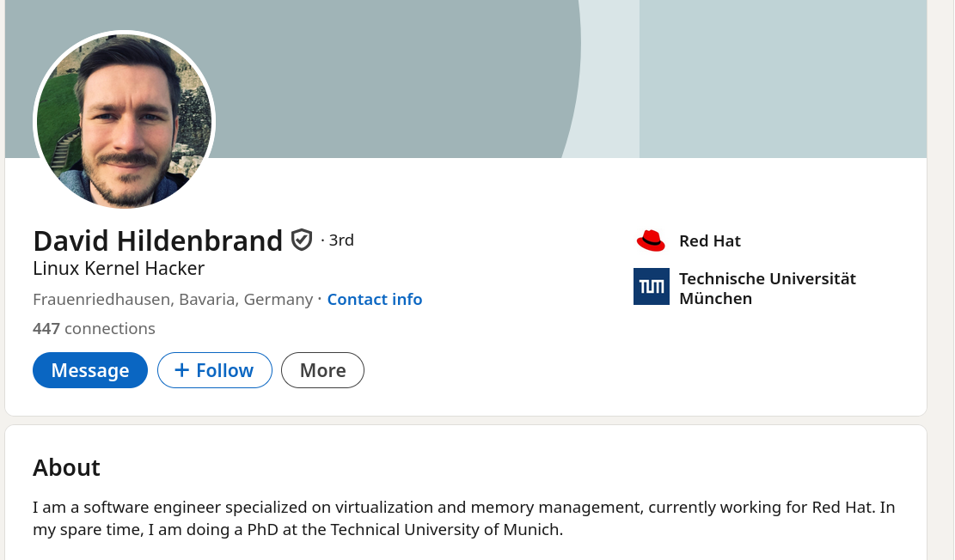
Task: View the 447 connections list
Action: coord(94,328)
